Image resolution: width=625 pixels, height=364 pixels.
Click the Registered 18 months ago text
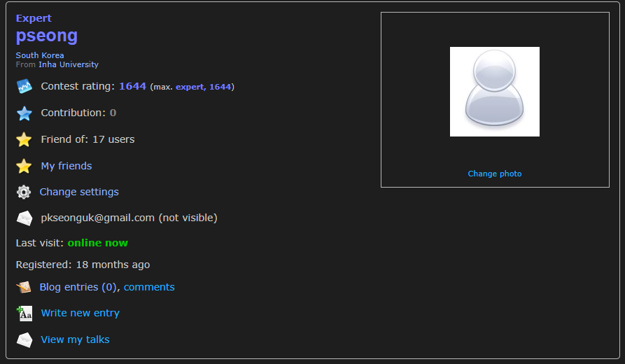coord(83,265)
